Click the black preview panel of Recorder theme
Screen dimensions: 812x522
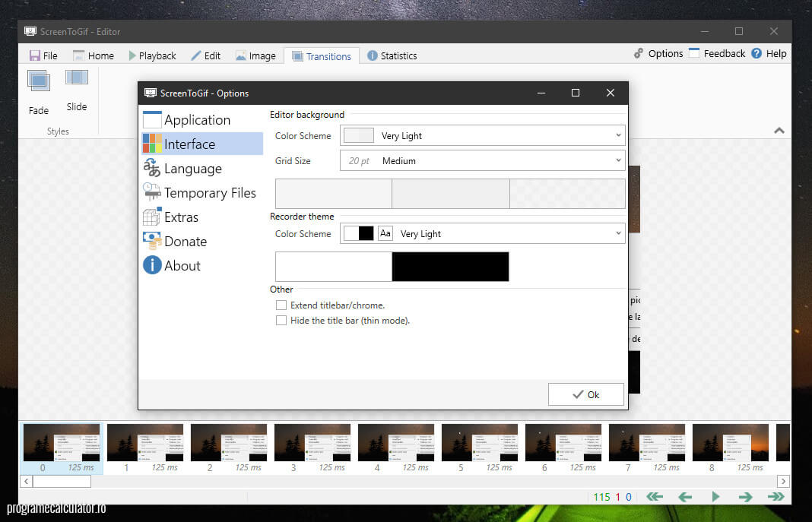pyautogui.click(x=451, y=267)
